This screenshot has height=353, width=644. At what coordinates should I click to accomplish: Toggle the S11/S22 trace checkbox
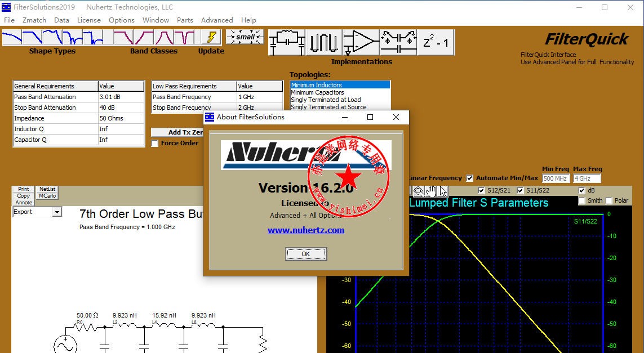click(x=521, y=190)
